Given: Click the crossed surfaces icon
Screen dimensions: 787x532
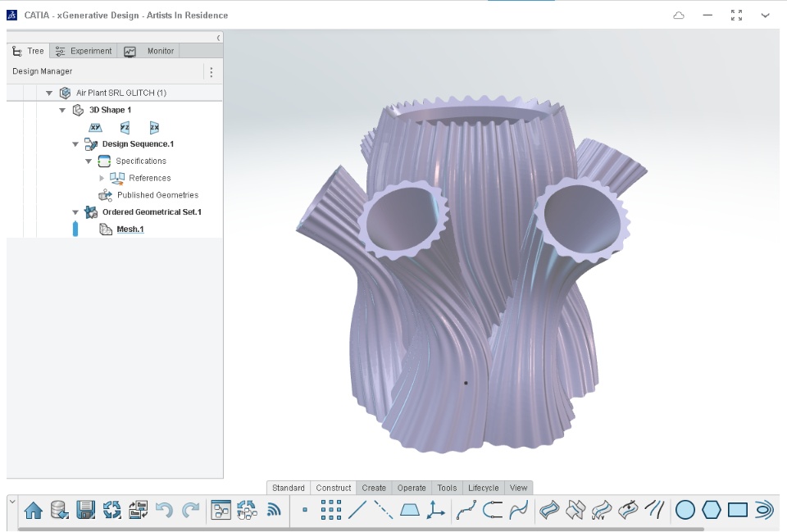Looking at the screenshot, I should [x=575, y=510].
